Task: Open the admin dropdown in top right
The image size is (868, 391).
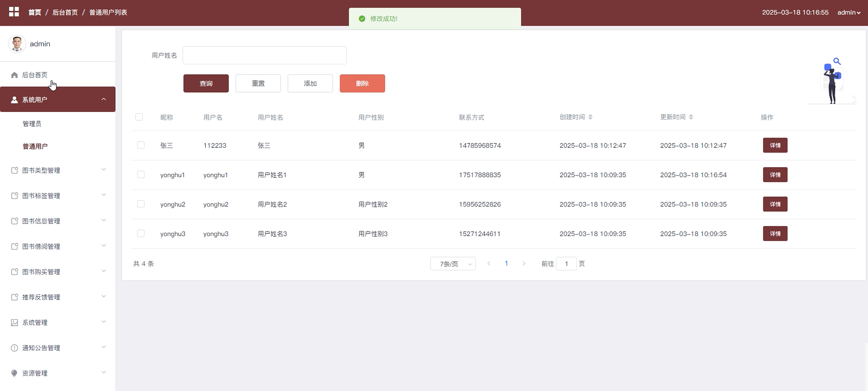Action: [x=848, y=12]
